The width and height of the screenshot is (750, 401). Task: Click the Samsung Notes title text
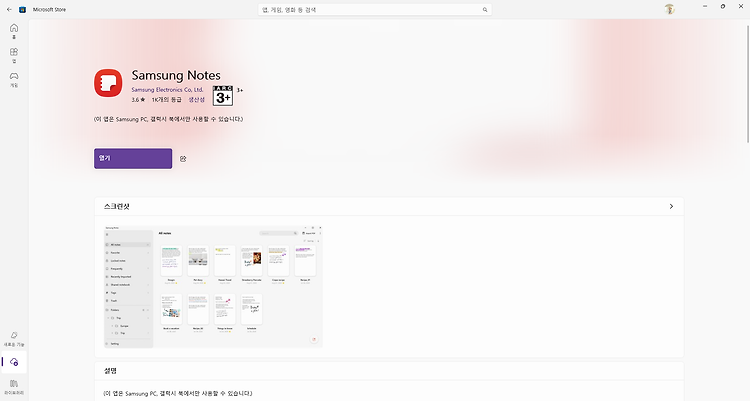coord(176,75)
